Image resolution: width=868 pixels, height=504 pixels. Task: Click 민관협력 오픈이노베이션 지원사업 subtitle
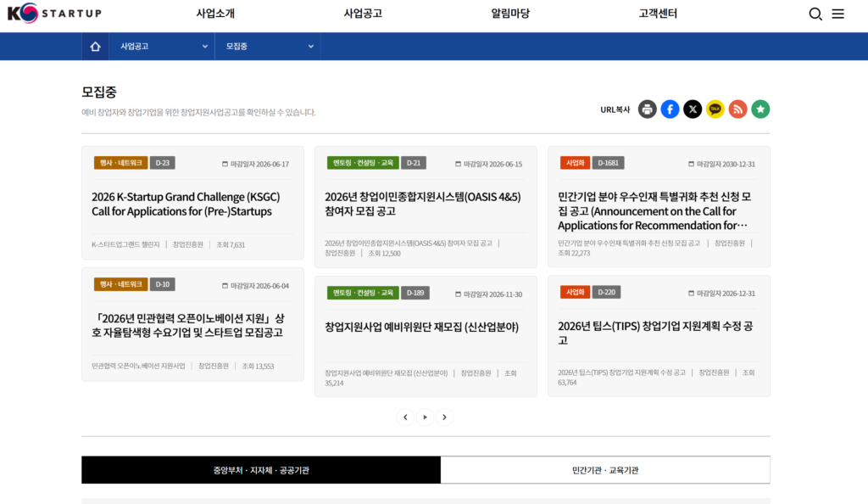(138, 366)
